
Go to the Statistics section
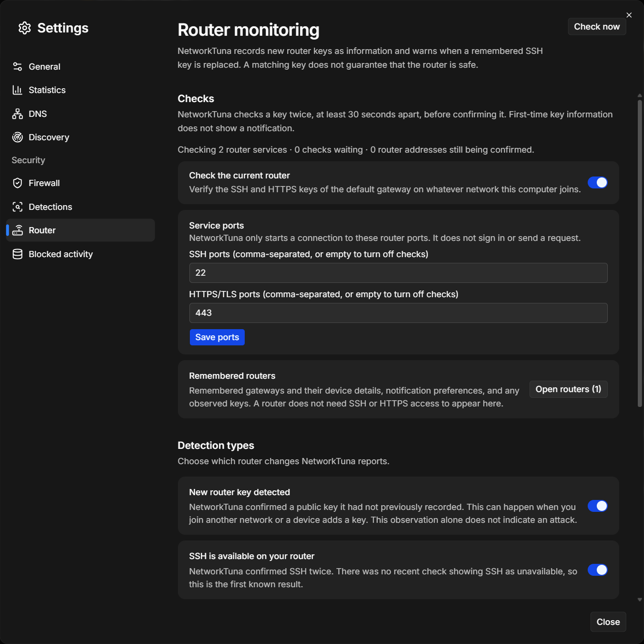(81, 90)
